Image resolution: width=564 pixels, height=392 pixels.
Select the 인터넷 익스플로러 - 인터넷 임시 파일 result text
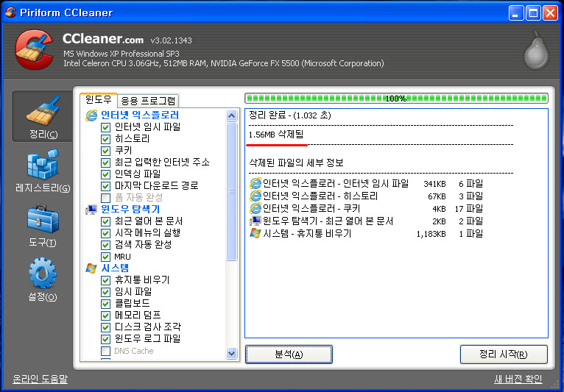pos(336,184)
